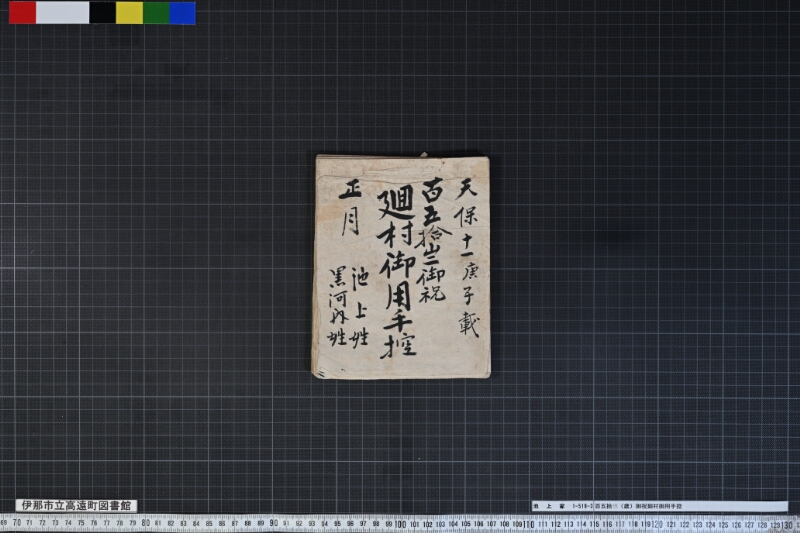
Task: Click the 110 mark on the ruler
Action: pyautogui.click(x=529, y=523)
